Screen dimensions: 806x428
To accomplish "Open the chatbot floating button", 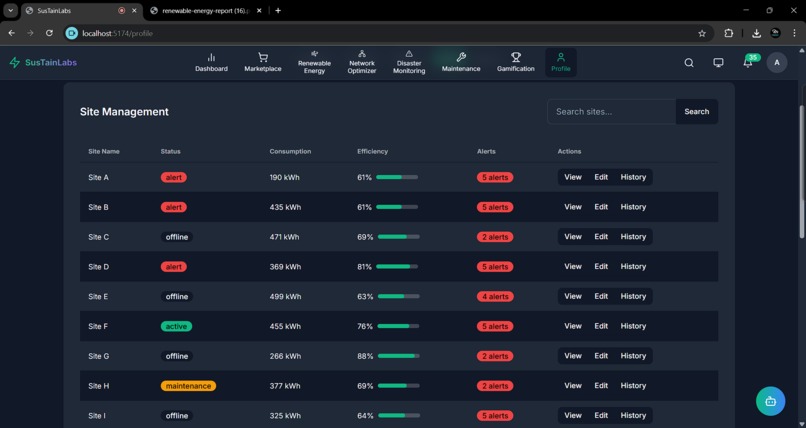I will [x=771, y=401].
